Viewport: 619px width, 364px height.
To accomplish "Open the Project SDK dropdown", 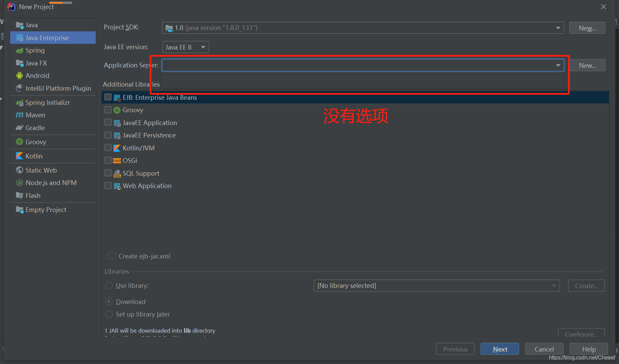I will click(363, 28).
